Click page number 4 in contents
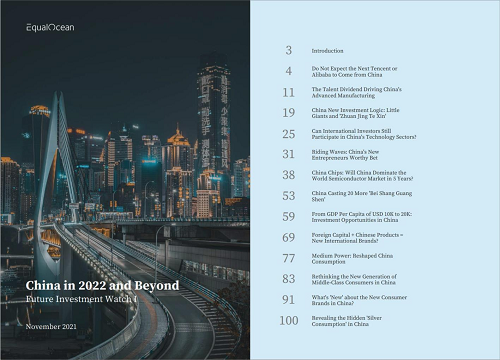Viewport: 500px width, 360px height. point(289,71)
